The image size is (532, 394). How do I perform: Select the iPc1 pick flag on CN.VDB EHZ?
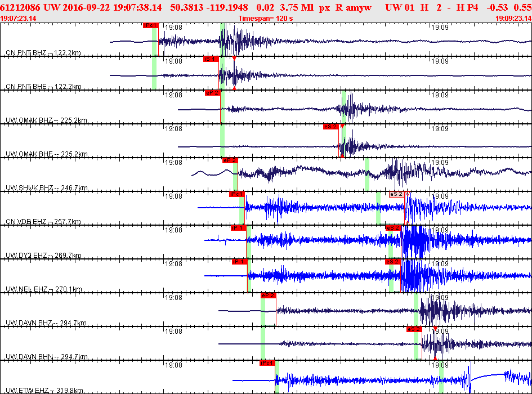pos(237,194)
